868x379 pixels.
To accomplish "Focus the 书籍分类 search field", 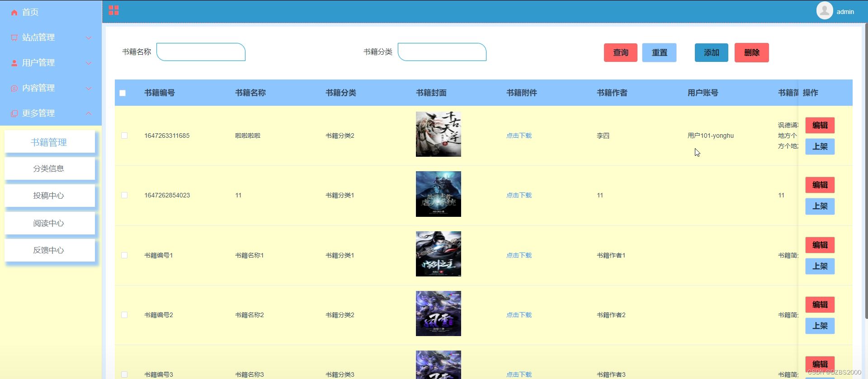I will click(442, 52).
